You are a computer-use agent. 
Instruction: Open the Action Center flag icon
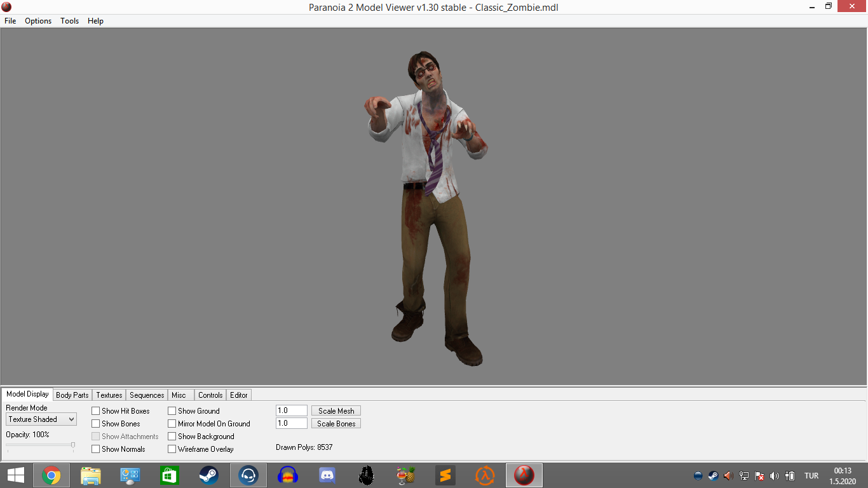[759, 475]
